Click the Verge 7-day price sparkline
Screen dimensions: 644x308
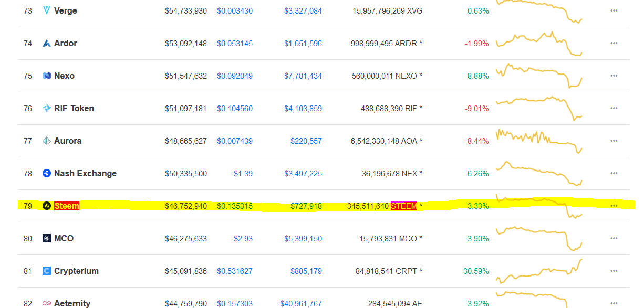[539, 11]
